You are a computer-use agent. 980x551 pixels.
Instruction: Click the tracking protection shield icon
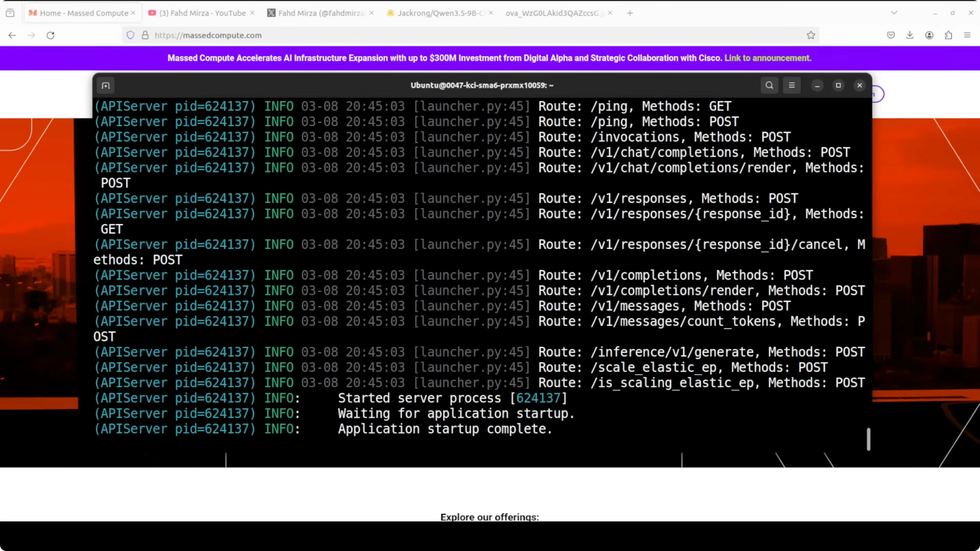pos(130,35)
